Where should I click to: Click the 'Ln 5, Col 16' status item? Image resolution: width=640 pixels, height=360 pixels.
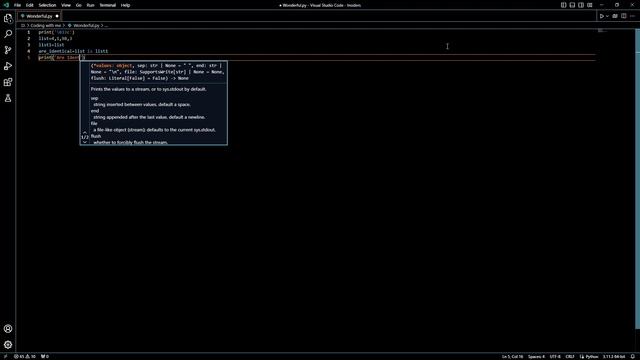tap(512, 356)
